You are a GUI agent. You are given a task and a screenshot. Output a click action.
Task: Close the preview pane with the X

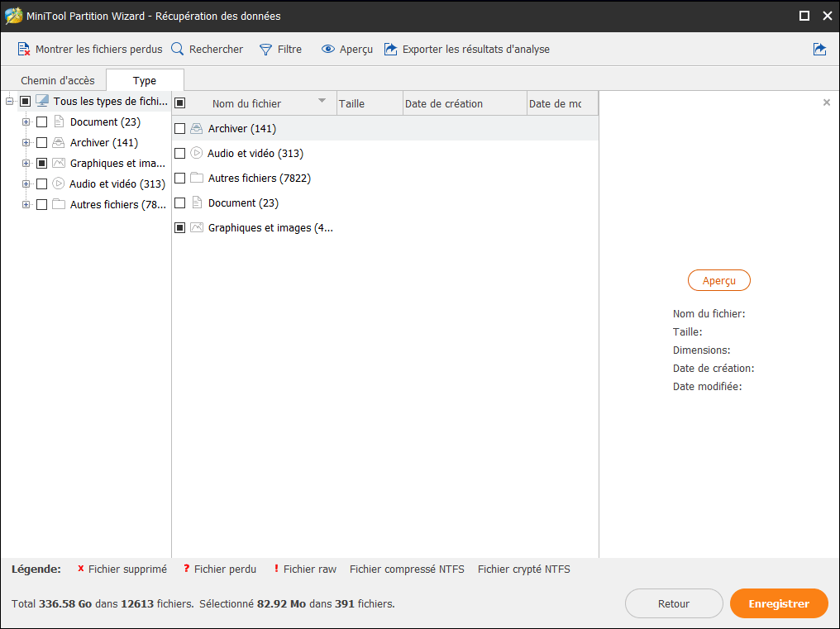click(827, 102)
